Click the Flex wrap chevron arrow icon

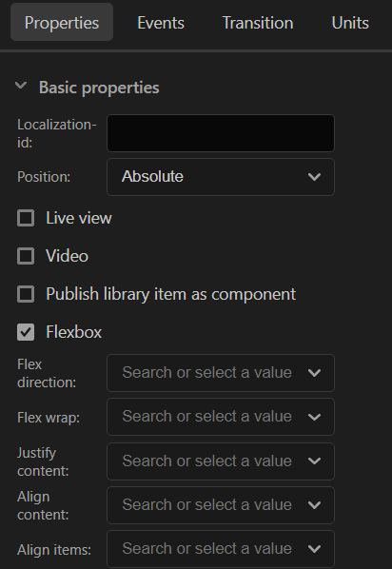point(314,417)
